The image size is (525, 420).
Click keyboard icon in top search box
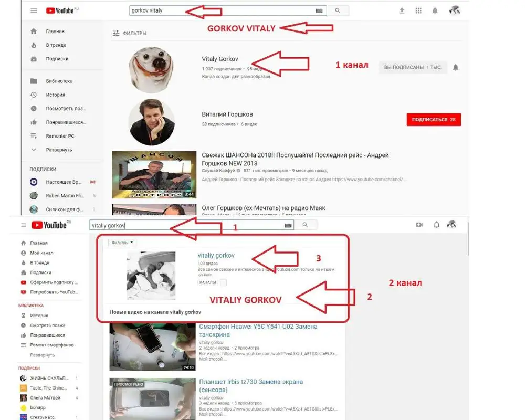pyautogui.click(x=319, y=10)
